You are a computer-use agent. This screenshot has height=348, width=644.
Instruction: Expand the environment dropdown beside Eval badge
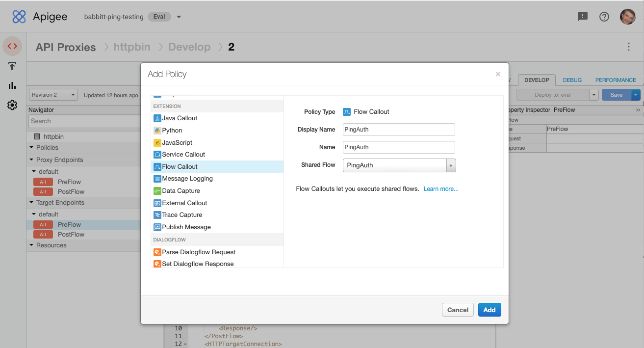tap(179, 16)
